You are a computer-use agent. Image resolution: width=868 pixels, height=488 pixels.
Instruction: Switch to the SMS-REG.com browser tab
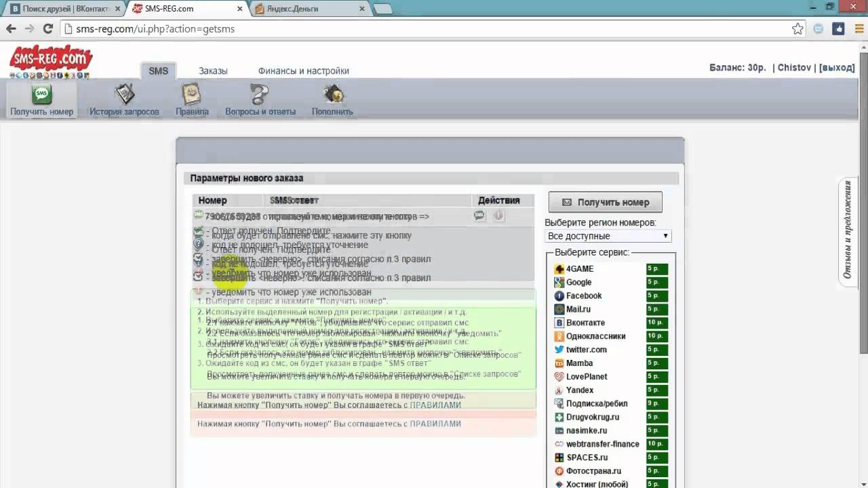pyautogui.click(x=186, y=9)
